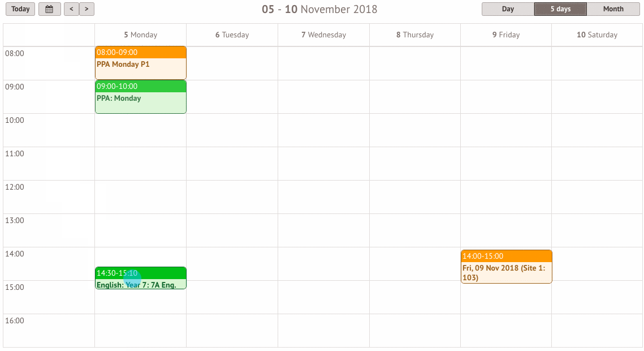Open the PPA: Monday 09:00 event

tap(140, 97)
